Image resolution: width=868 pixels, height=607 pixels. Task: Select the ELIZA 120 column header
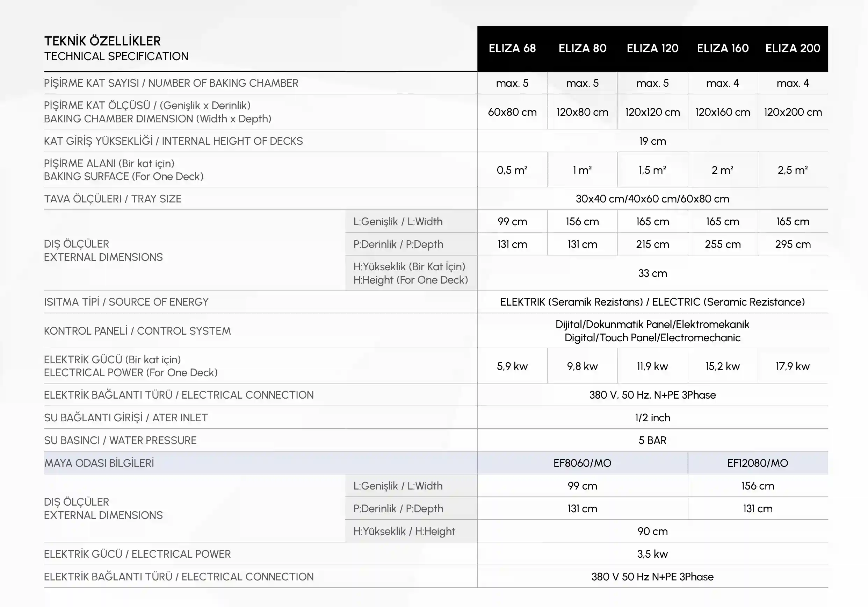[652, 48]
